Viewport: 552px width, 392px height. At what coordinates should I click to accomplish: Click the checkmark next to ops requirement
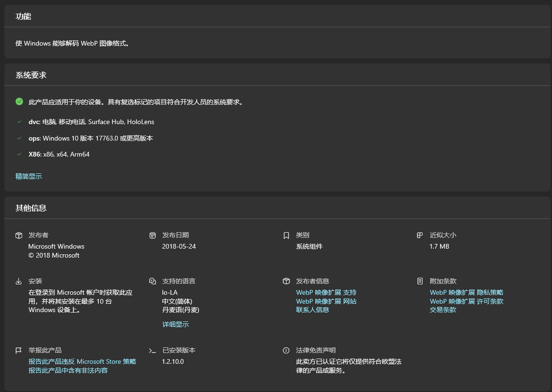click(x=19, y=138)
